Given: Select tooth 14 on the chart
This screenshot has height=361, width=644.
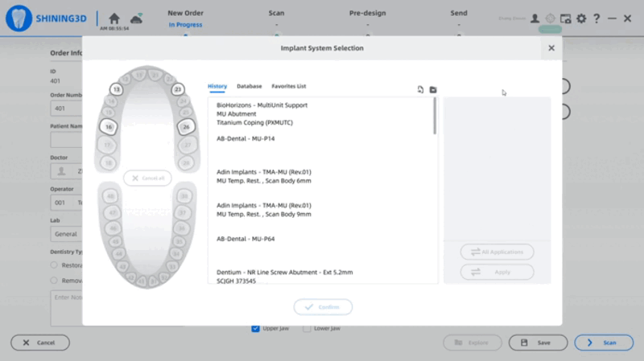Looking at the screenshot, I should 111,101.
